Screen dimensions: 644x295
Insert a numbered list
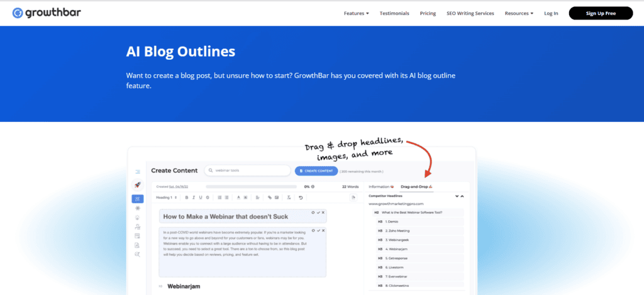[219, 198]
